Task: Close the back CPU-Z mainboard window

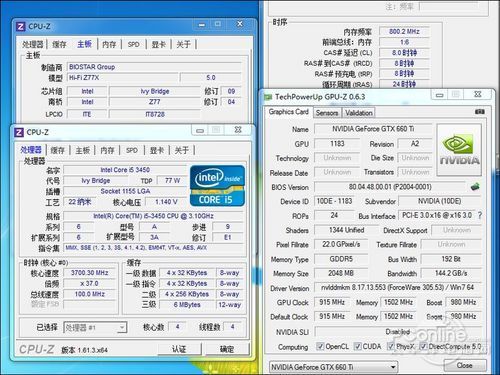Action: [x=240, y=24]
